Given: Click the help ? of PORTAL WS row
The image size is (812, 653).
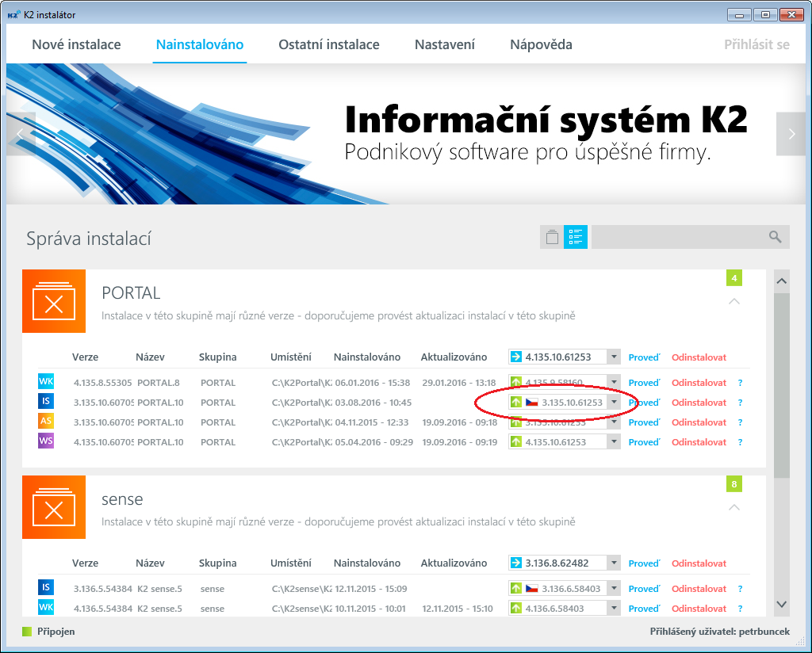Looking at the screenshot, I should coord(740,442).
